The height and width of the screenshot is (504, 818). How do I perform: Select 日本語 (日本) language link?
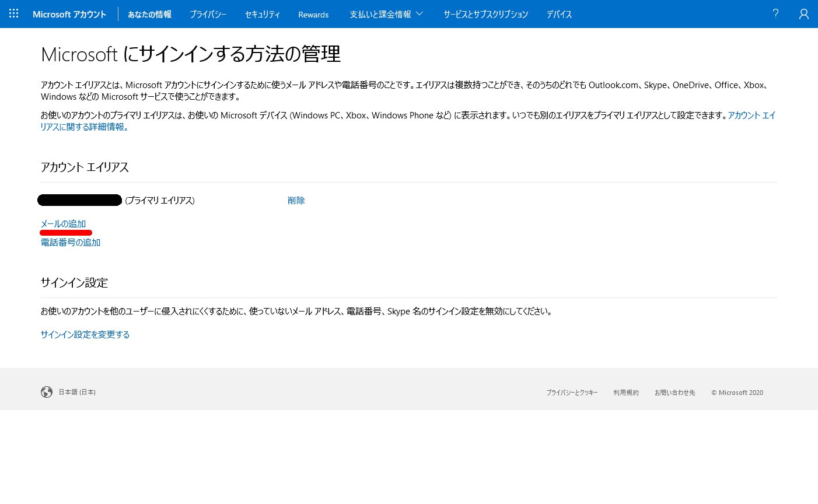click(77, 392)
